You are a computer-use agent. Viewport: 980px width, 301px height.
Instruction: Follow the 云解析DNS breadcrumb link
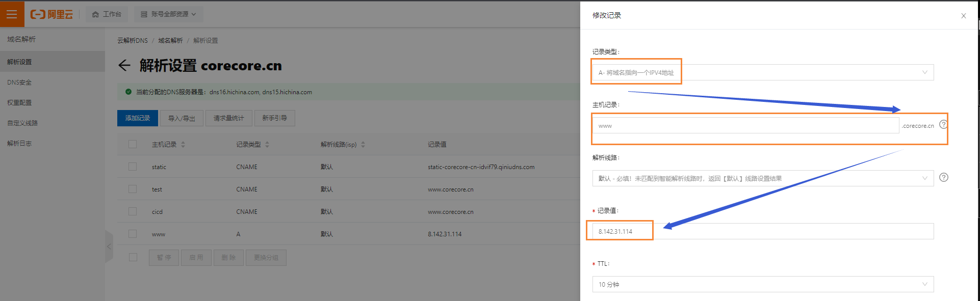133,40
